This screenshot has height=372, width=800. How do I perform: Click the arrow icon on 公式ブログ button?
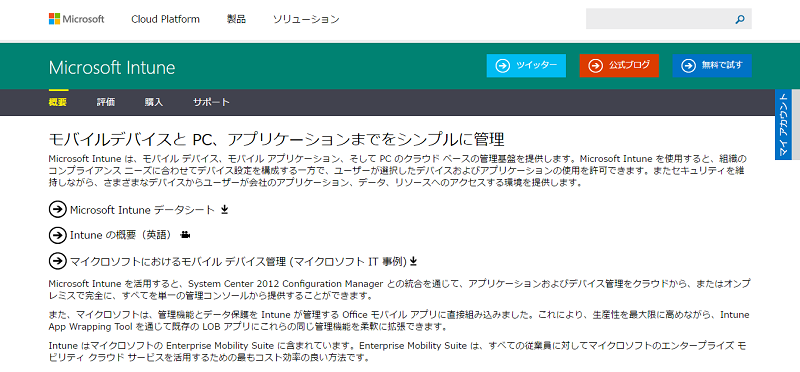pos(595,65)
